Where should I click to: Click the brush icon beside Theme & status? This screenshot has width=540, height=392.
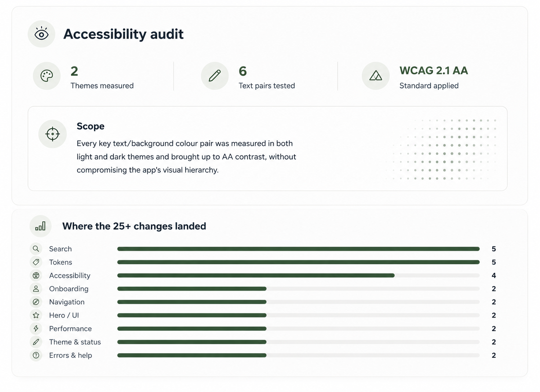[36, 342]
